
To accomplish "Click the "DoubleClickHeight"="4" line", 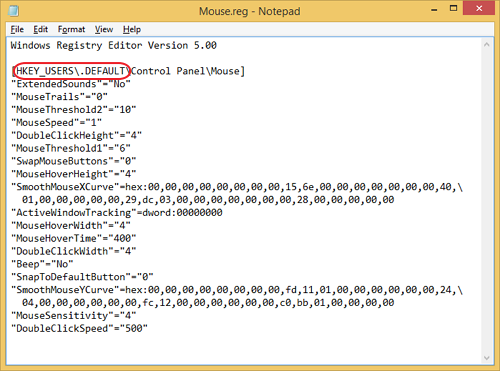I will point(76,136).
